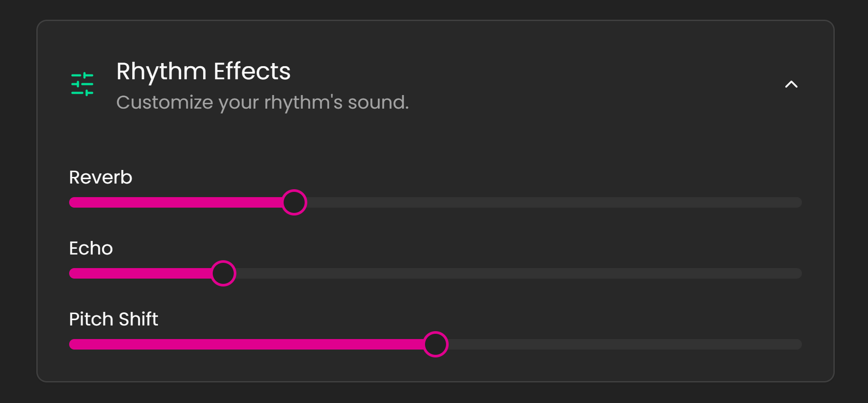Click the Reverb slider handle
868x403 pixels.
point(294,202)
